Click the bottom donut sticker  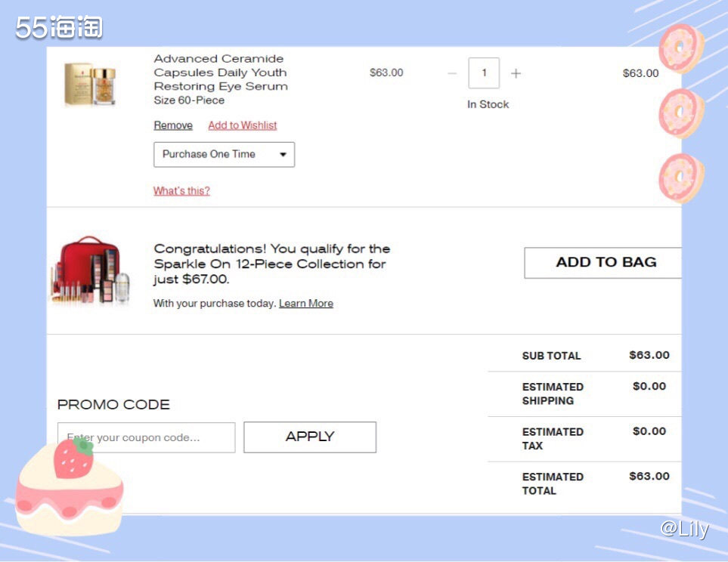click(680, 178)
